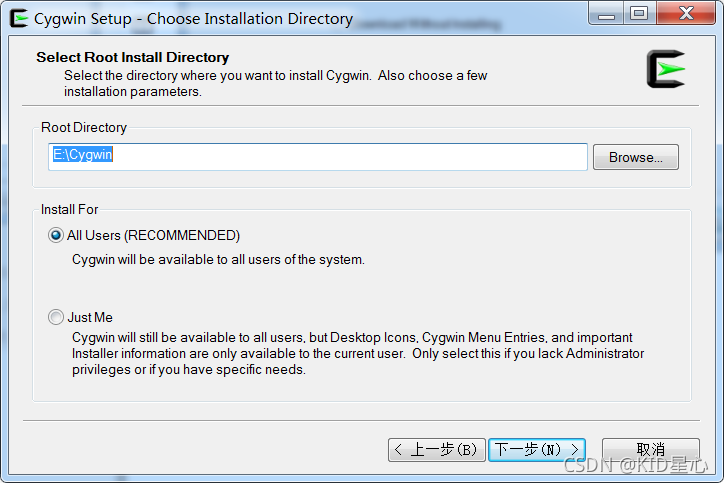Click the 'Select Root Install Directory' heading
This screenshot has height=483, width=724.
(x=133, y=57)
